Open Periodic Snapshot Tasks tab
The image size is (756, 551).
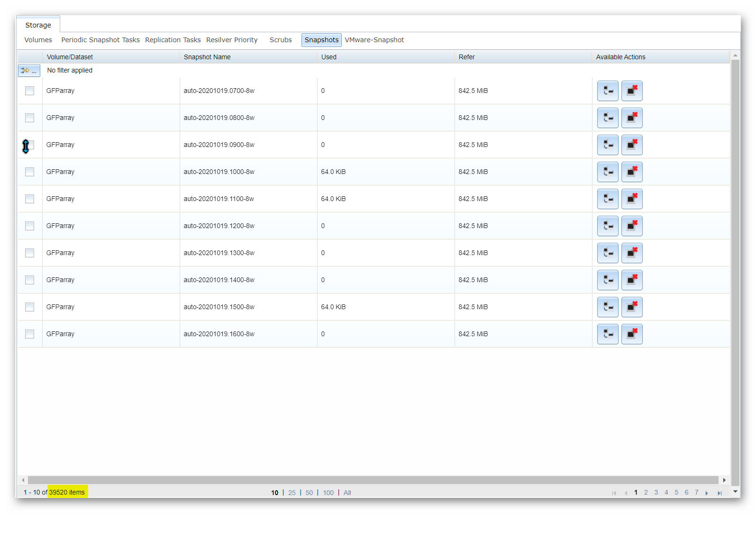[100, 40]
